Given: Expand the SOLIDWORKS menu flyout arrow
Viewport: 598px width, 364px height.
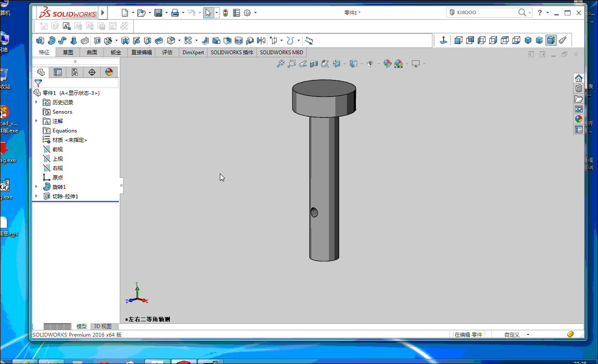Looking at the screenshot, I should tap(103, 13).
